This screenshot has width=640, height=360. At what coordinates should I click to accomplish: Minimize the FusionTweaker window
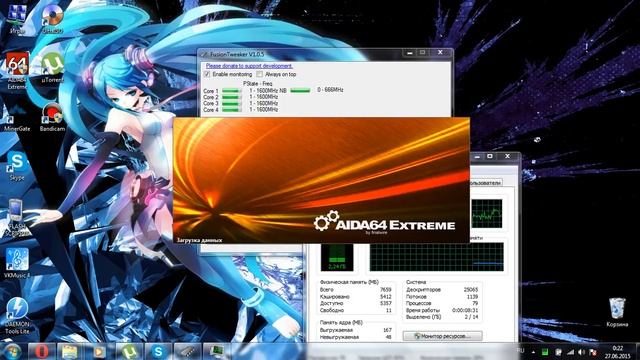point(409,53)
